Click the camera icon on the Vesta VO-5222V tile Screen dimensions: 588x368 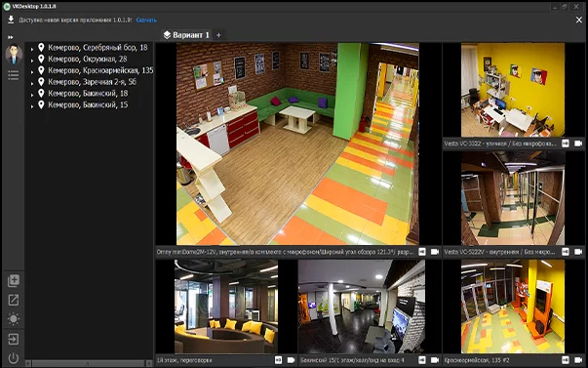pos(578,252)
